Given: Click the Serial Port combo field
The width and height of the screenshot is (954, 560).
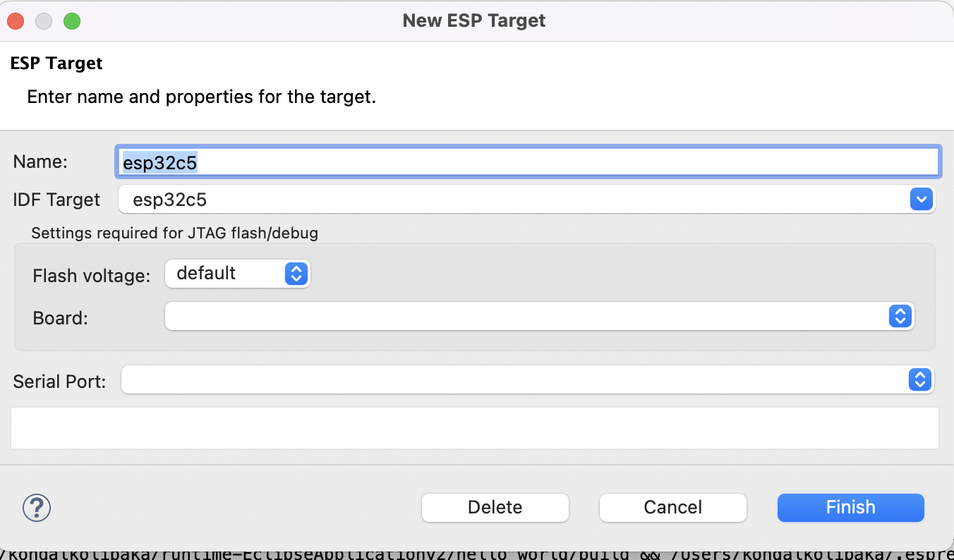Looking at the screenshot, I should coord(515,379).
